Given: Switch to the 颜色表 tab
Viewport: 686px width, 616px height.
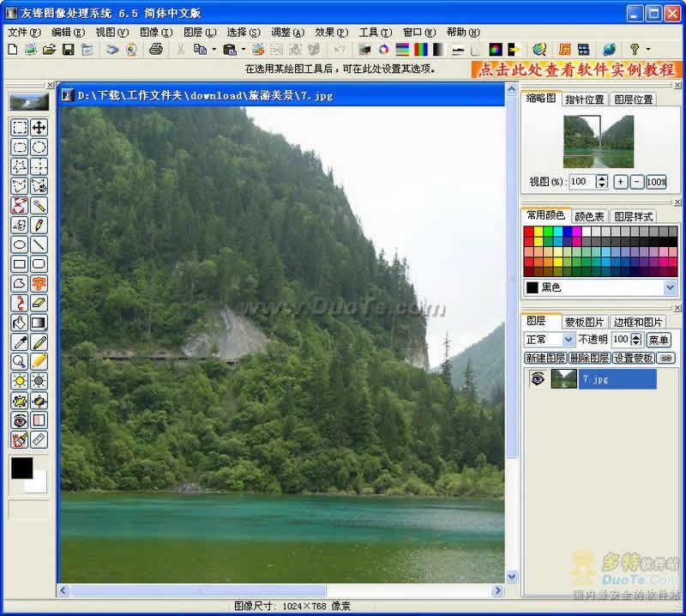Looking at the screenshot, I should pyautogui.click(x=589, y=216).
